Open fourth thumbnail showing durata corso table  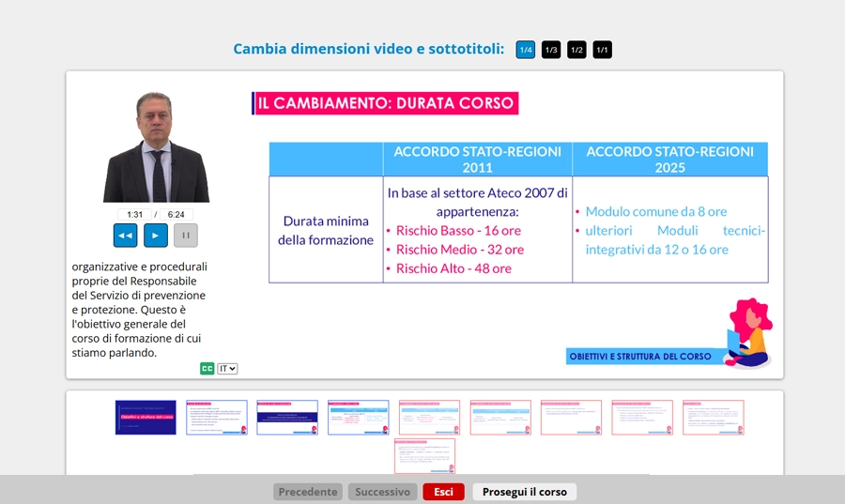(359, 418)
